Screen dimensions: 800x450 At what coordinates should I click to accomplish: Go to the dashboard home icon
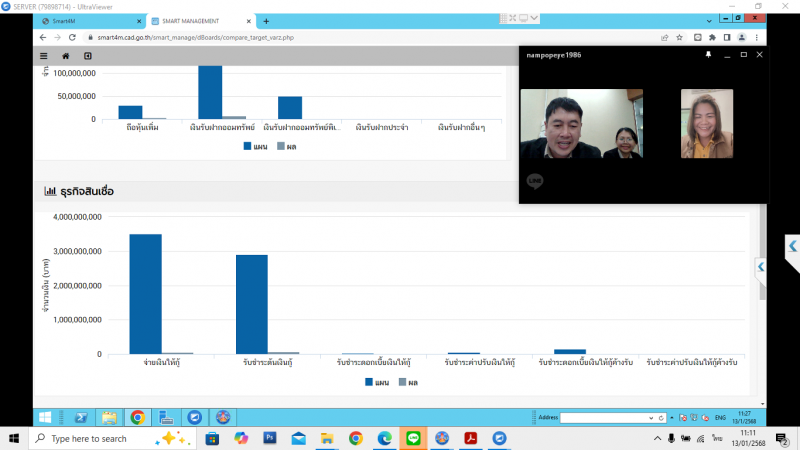point(65,56)
